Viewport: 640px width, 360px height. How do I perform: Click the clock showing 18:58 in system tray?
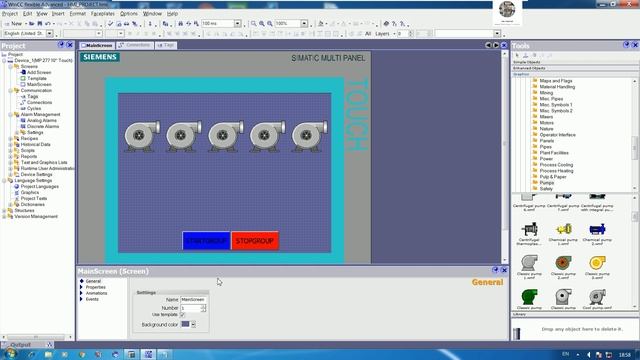[x=624, y=355]
